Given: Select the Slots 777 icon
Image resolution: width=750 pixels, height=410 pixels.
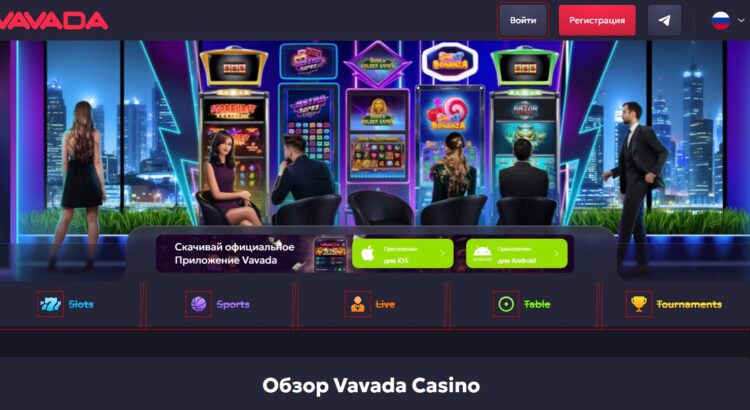Looking at the screenshot, I should [x=50, y=304].
